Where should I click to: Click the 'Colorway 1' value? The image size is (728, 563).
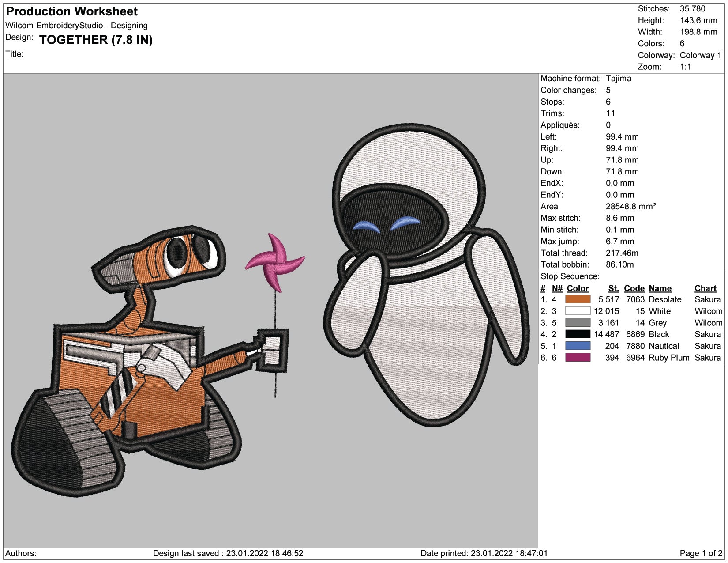pos(701,55)
